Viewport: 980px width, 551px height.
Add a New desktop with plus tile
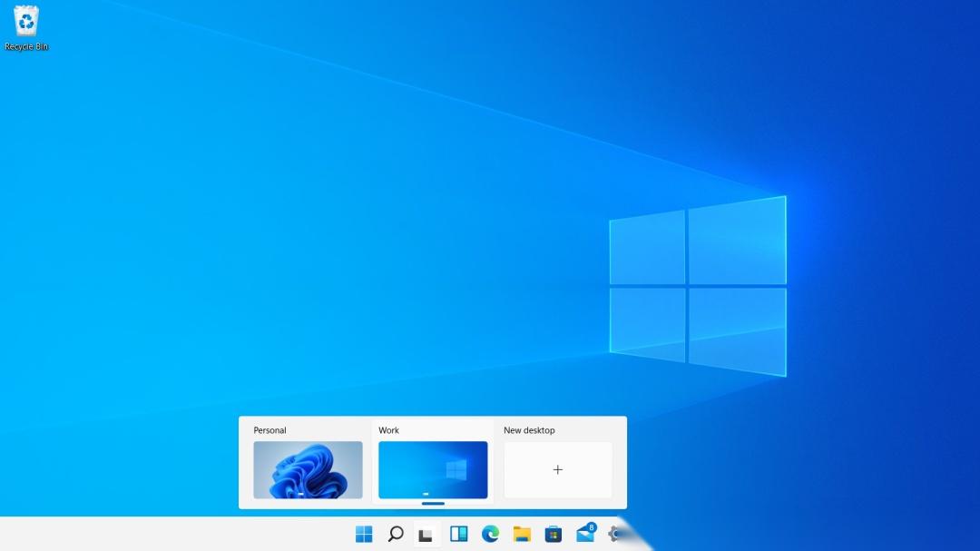[557, 469]
